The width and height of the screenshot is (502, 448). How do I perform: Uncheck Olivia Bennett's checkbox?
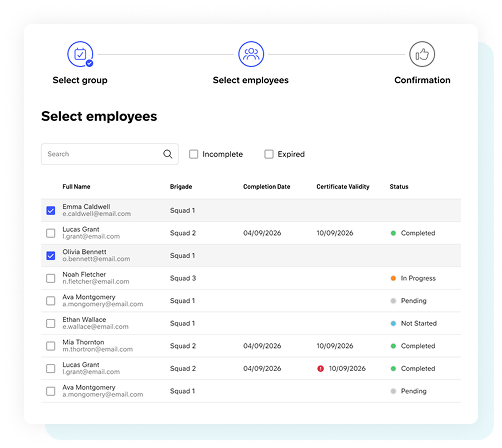point(51,256)
